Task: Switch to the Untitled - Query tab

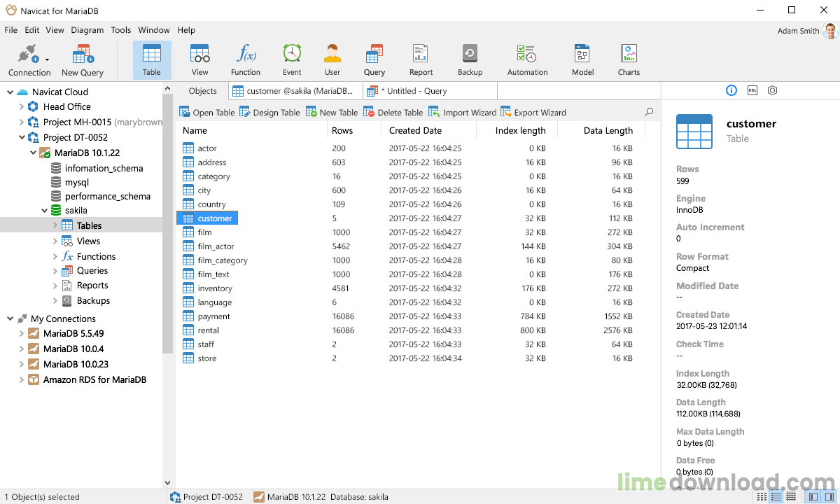Action: coord(430,91)
